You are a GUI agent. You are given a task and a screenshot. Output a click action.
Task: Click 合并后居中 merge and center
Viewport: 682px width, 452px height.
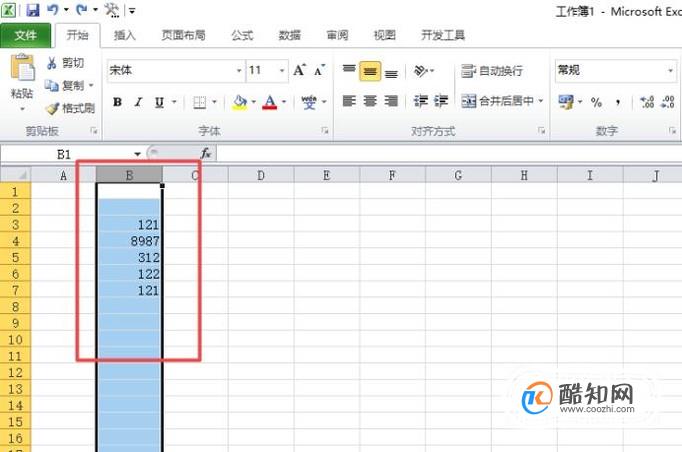coord(497,101)
